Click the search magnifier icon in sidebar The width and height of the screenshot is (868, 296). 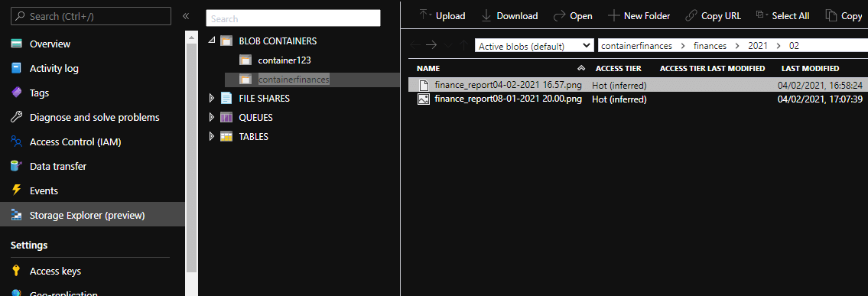tap(20, 17)
